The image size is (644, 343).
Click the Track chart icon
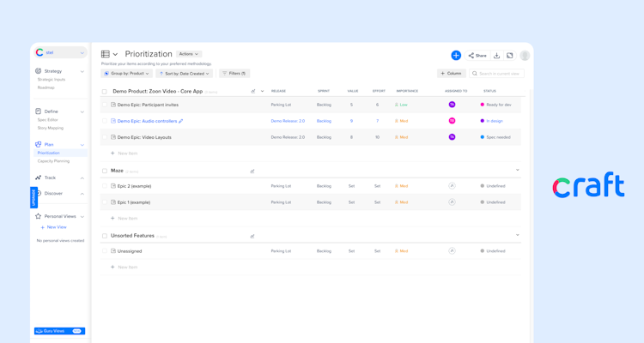[x=38, y=178]
